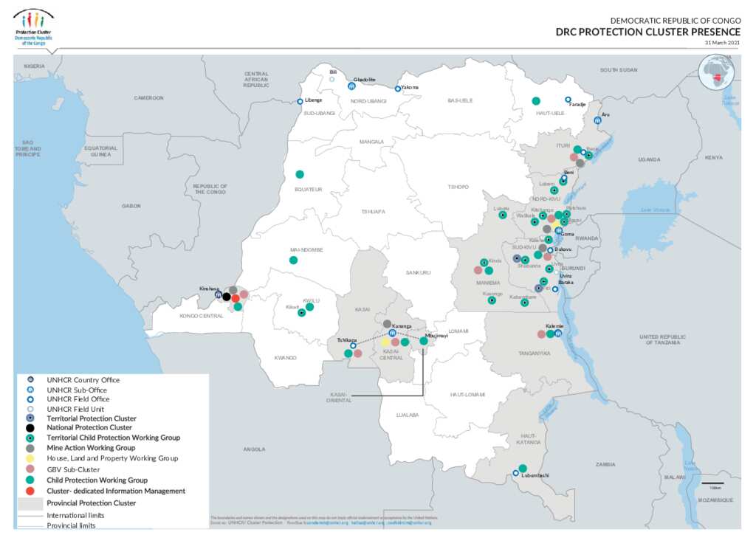
Task: Click the Africa inset globe showing DRC highlighted
Action: tap(718, 72)
